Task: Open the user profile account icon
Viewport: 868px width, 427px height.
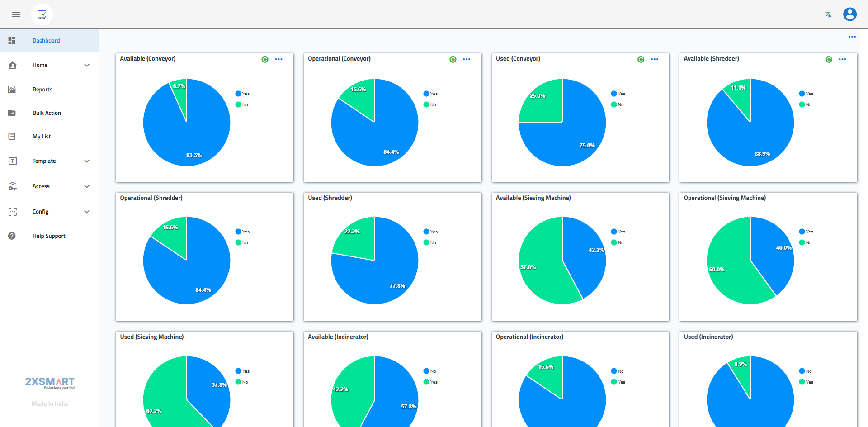Action: (x=849, y=14)
